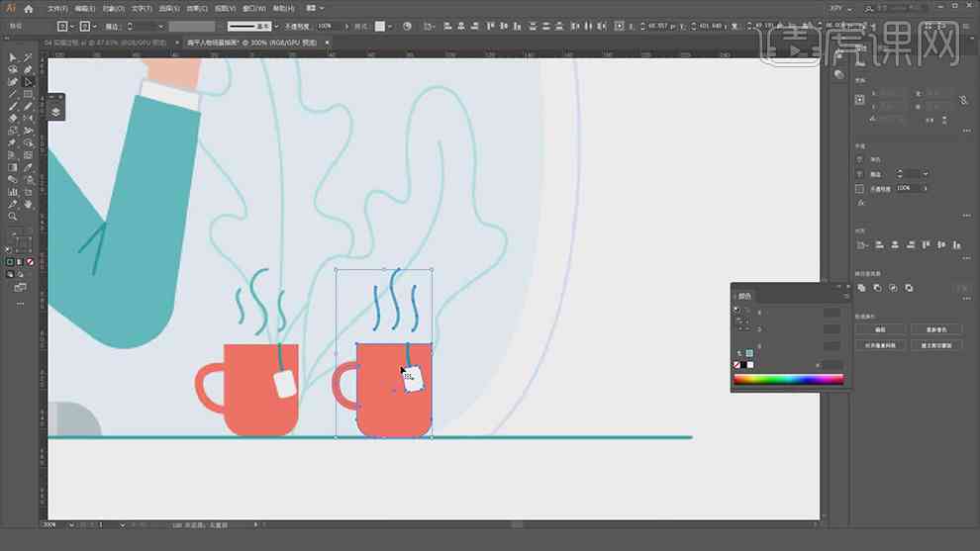The image size is (980, 551).
Task: Open the floating Layers panel icon
Action: (55, 112)
